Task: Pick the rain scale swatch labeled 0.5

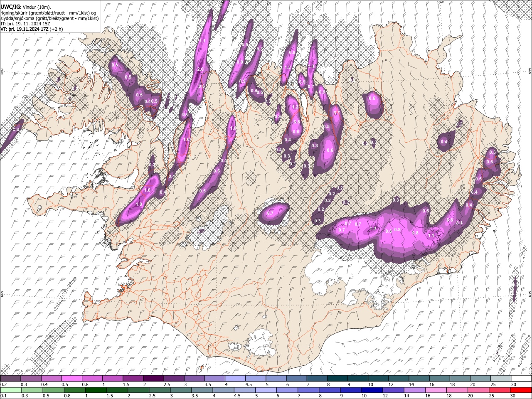Action: point(53,390)
